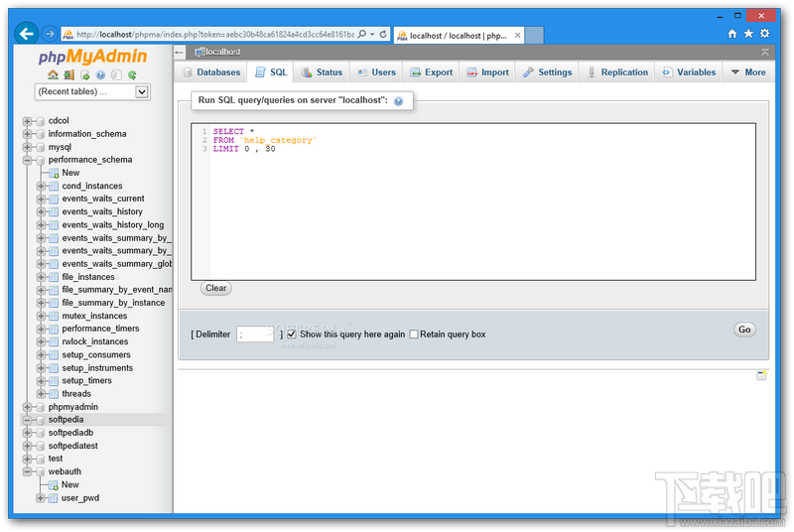Click the browser address bar URL

215,35
